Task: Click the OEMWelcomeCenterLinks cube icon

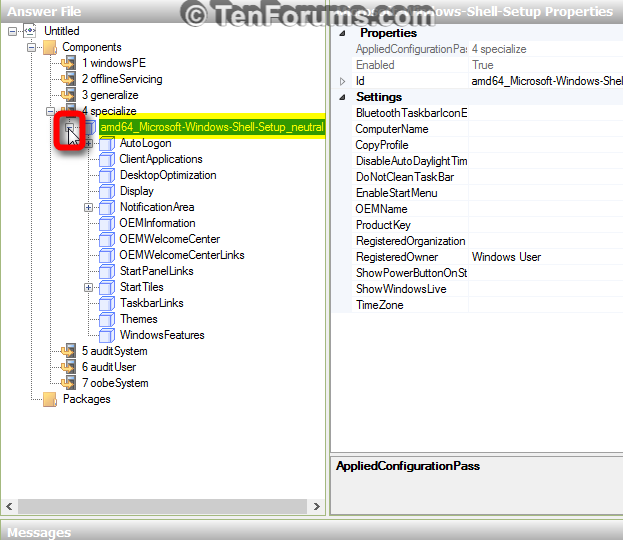Action: tap(107, 255)
